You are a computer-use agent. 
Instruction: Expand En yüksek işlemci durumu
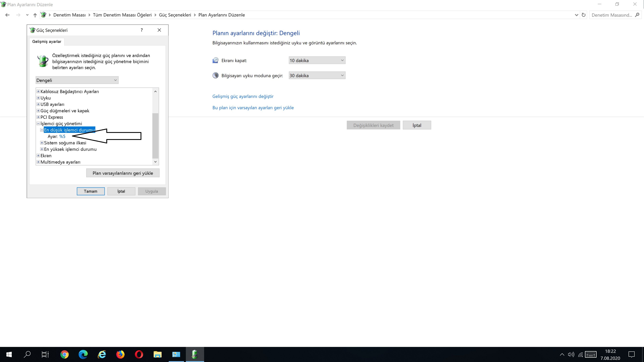42,149
